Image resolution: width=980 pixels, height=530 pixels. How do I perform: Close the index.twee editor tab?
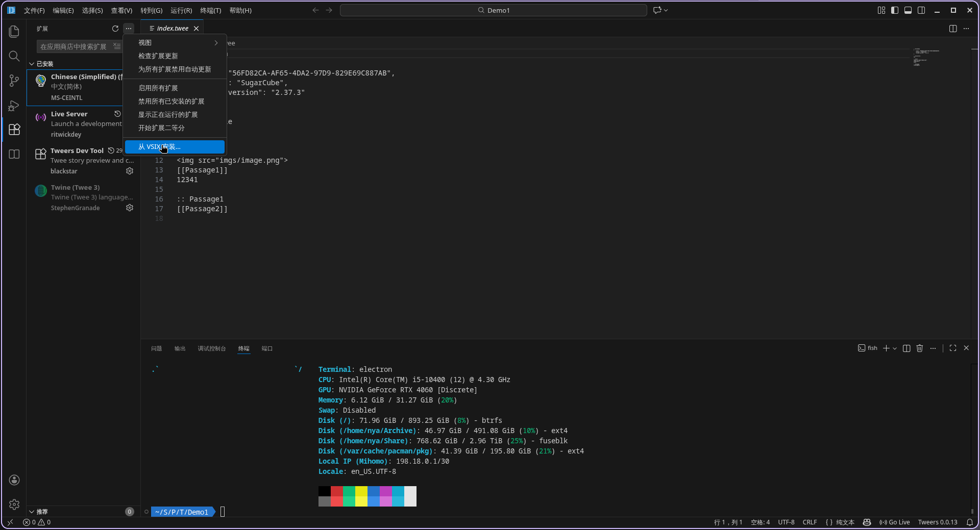196,29
